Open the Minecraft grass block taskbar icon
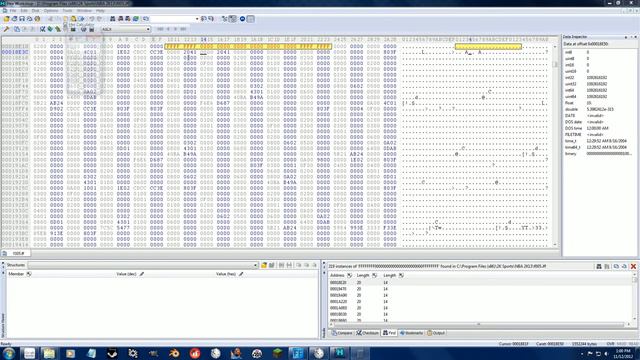640x360 pixels. tap(278, 353)
